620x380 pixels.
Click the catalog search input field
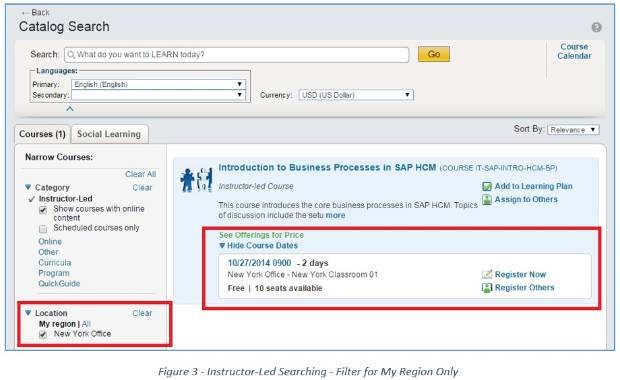pos(236,55)
